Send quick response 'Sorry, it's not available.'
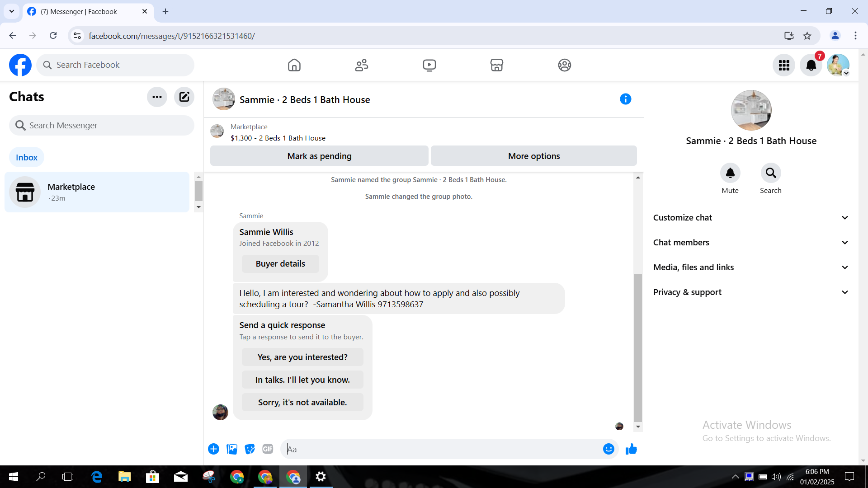This screenshot has height=488, width=868. point(302,402)
